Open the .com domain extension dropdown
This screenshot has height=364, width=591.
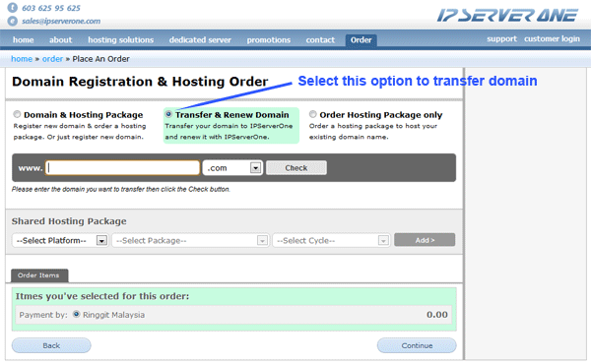tap(232, 168)
